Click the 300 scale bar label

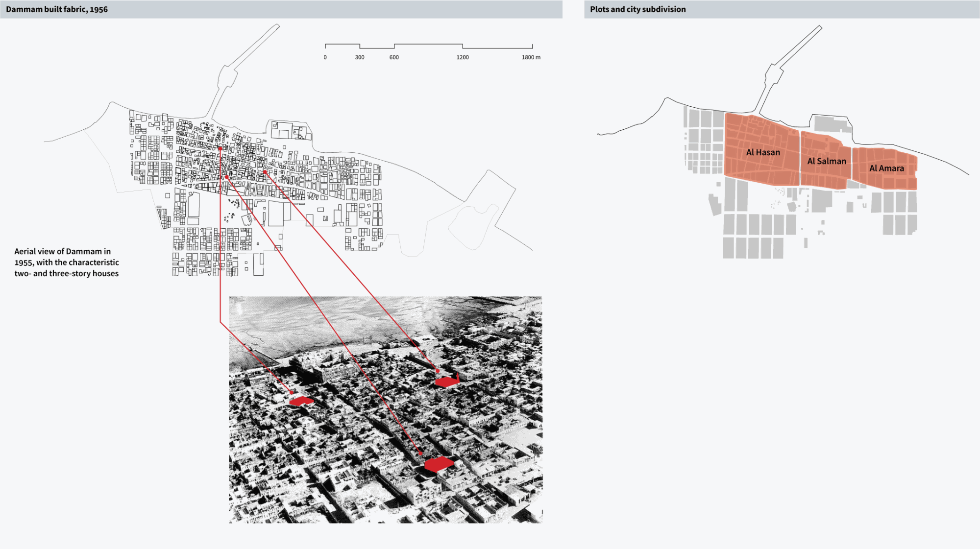tap(360, 57)
